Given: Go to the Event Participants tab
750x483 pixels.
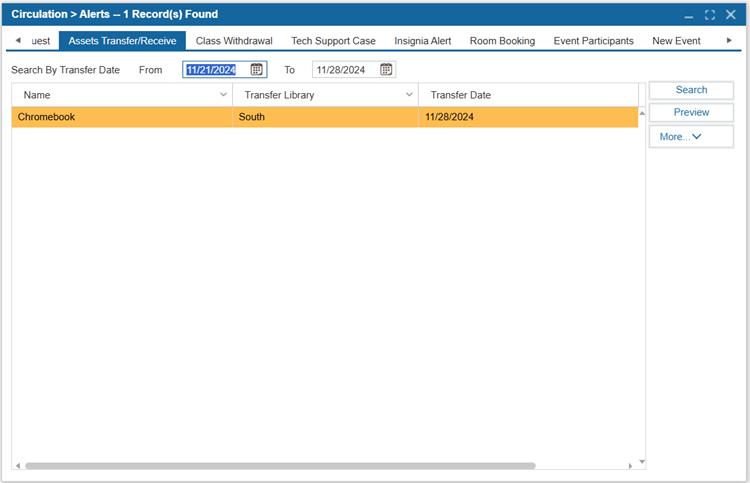Looking at the screenshot, I should coord(594,41).
